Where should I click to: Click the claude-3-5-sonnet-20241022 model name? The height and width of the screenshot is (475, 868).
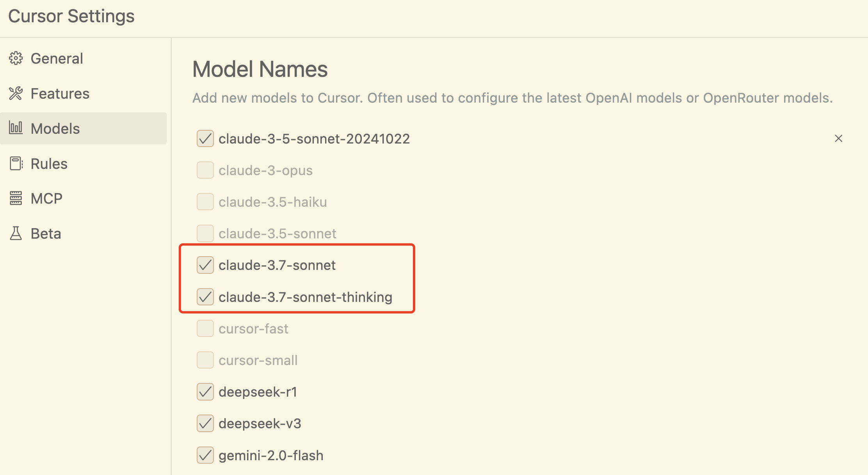(314, 139)
